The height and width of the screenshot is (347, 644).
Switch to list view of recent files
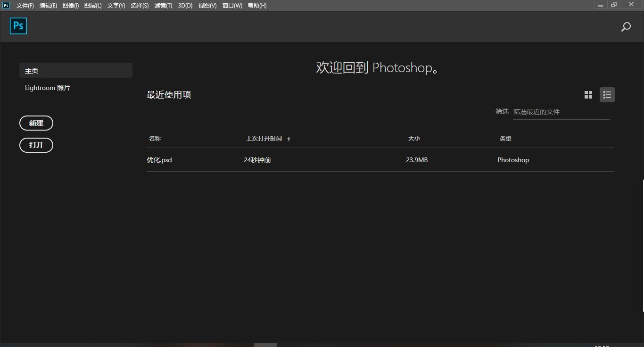pos(607,95)
